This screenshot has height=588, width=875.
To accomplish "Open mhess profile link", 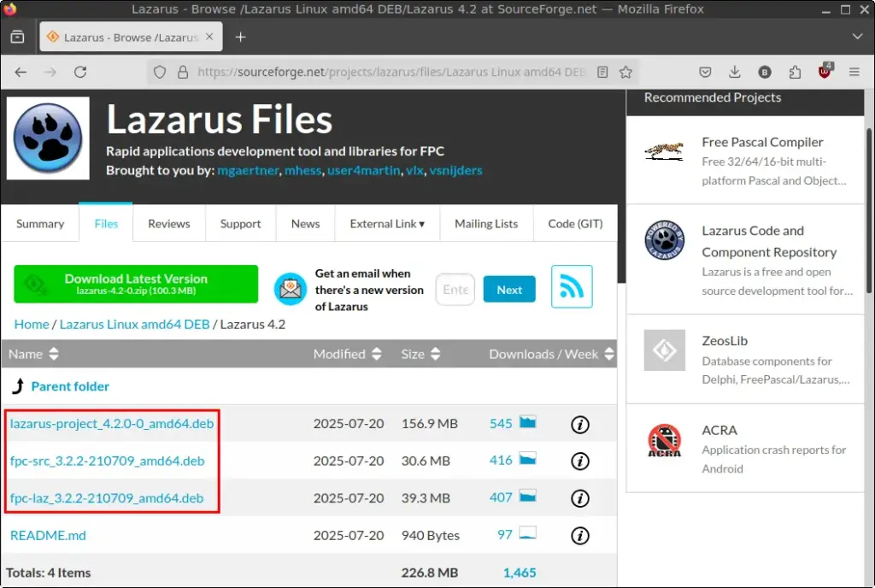I will tap(303, 170).
